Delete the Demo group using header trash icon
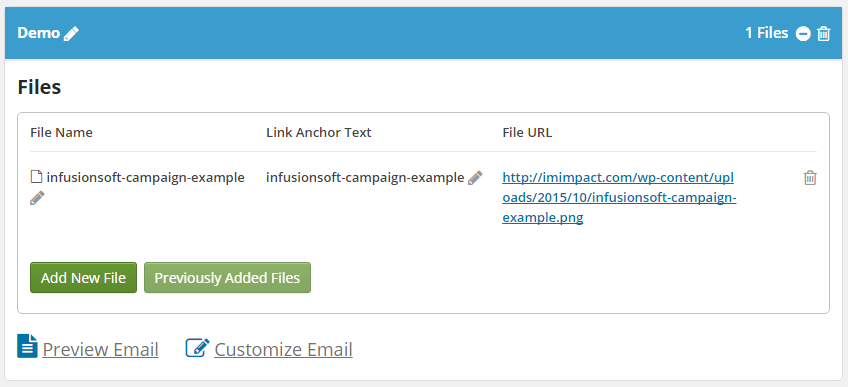Viewport: 848px width, 387px height. pos(823,34)
